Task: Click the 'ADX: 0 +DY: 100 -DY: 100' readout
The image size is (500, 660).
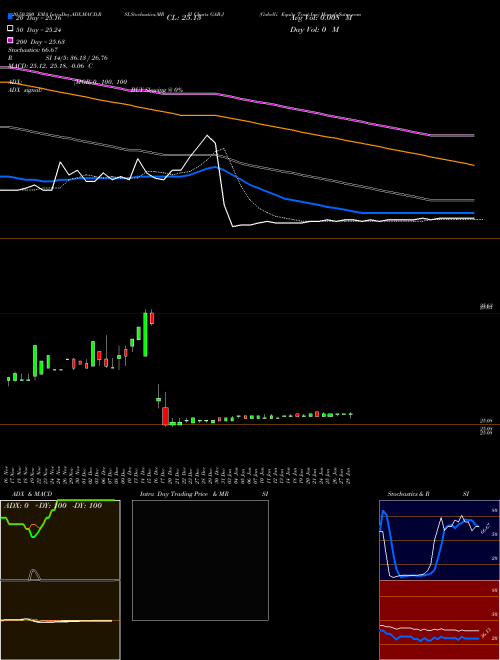Action: click(x=53, y=506)
